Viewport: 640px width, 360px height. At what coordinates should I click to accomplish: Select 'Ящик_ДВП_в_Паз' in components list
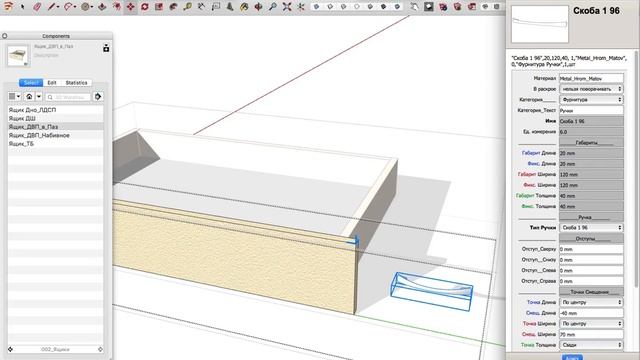(56, 127)
